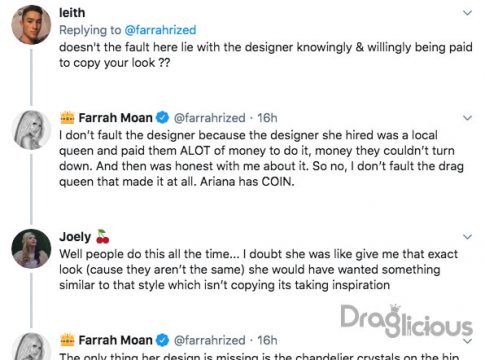Click the crown emoji beside first Farrah Moan
Viewport: 485px width, 360px height.
[67, 118]
